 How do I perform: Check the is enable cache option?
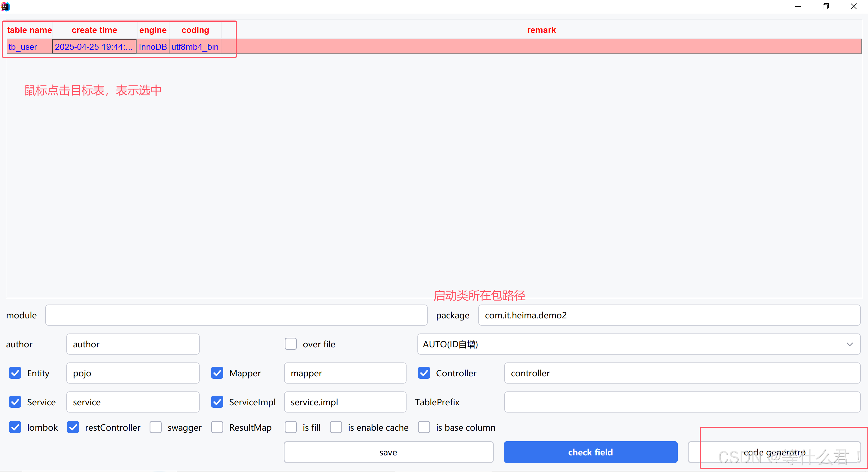coord(336,427)
